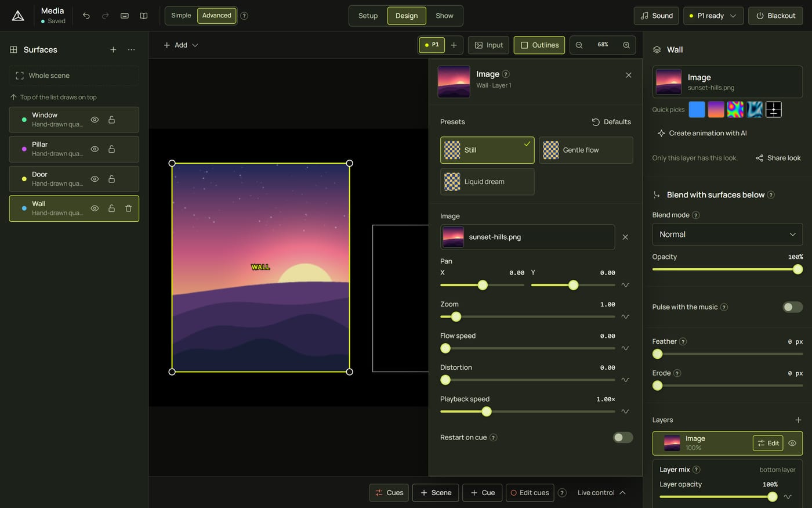Click the redo arrow icon
Image resolution: width=812 pixels, height=508 pixels.
coord(105,16)
